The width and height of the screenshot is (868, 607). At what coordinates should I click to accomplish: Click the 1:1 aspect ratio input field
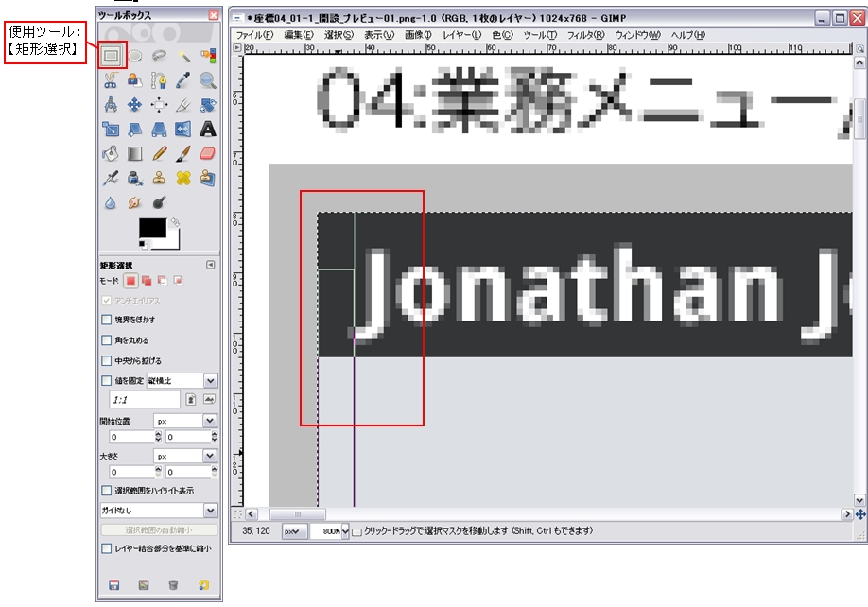[x=143, y=401]
